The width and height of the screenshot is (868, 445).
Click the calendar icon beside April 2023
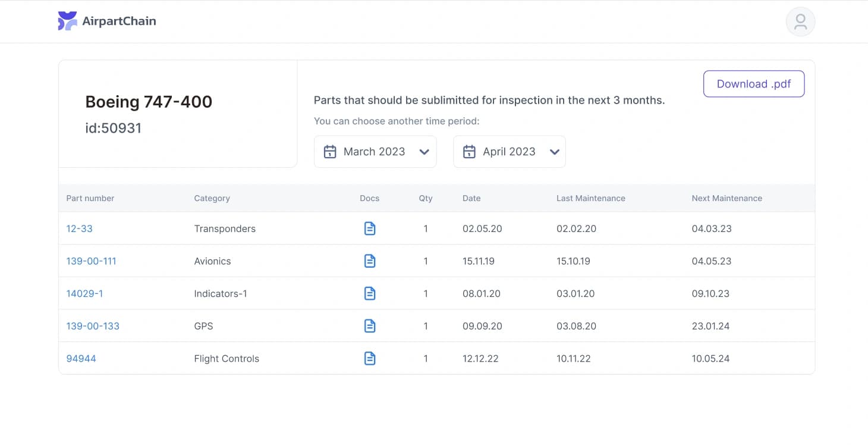(x=470, y=152)
